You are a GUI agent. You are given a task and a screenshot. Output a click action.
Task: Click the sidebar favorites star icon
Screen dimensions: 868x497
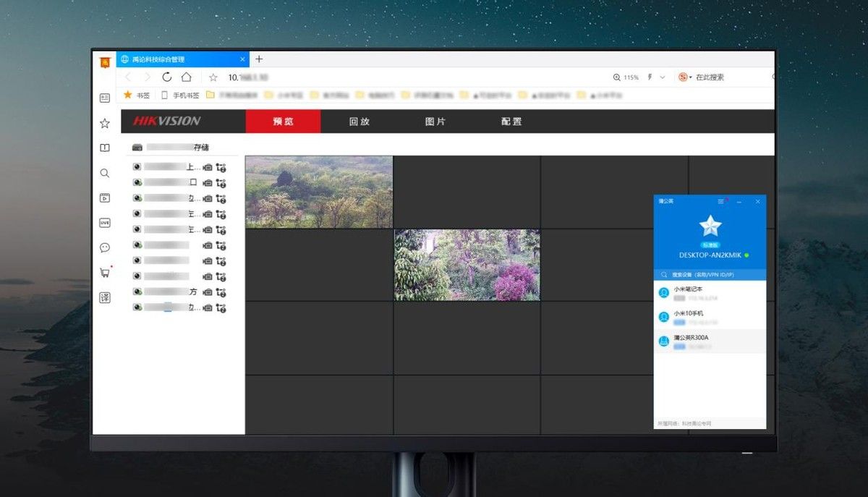pos(105,123)
